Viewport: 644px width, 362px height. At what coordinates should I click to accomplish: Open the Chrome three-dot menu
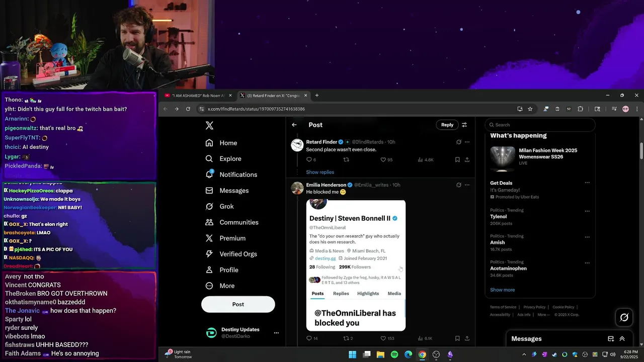click(637, 109)
